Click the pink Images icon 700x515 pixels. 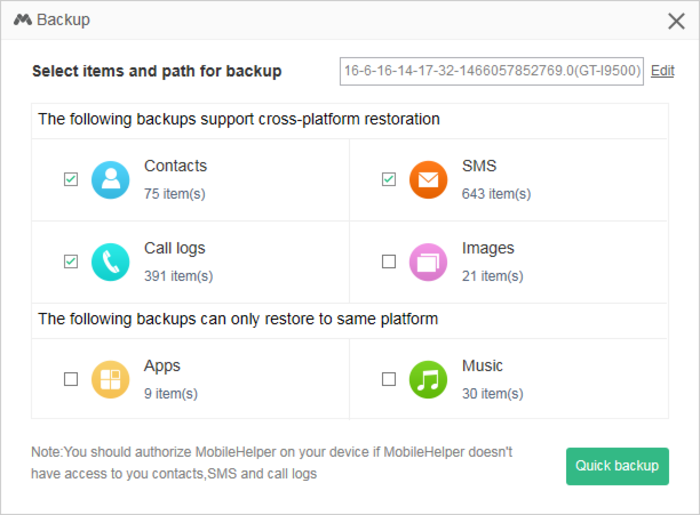[x=428, y=262]
